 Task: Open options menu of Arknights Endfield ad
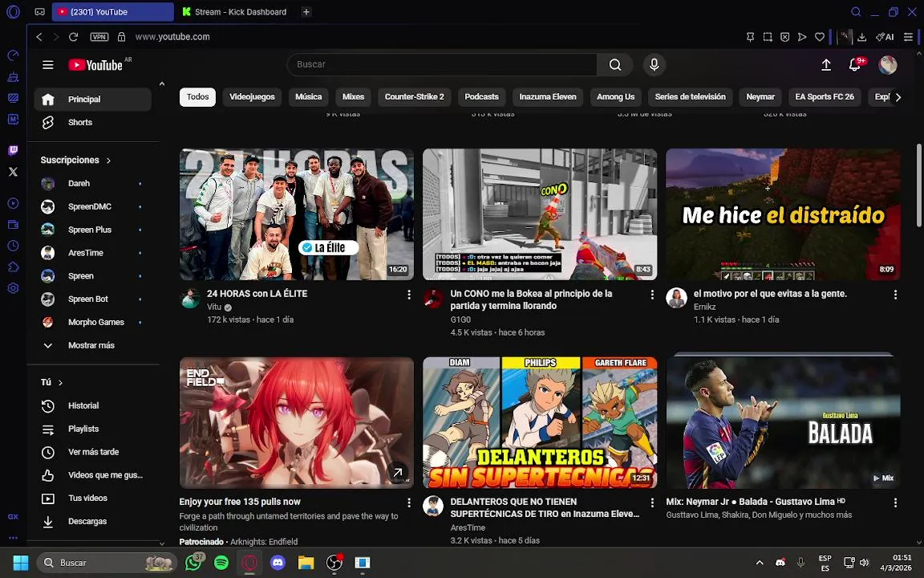click(409, 503)
